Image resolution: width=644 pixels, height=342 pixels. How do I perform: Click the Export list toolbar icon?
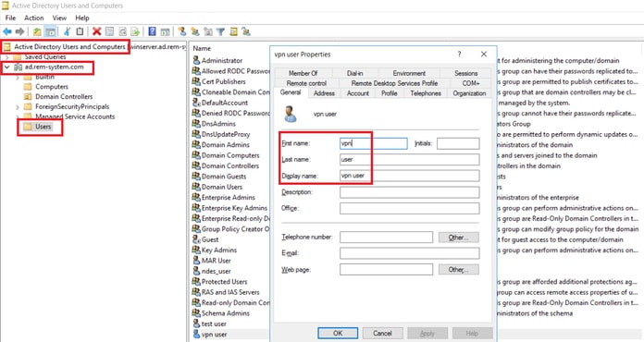pos(135,31)
